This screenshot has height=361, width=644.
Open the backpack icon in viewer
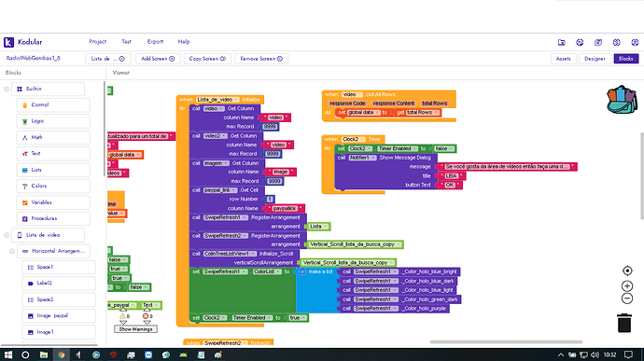coord(623,100)
